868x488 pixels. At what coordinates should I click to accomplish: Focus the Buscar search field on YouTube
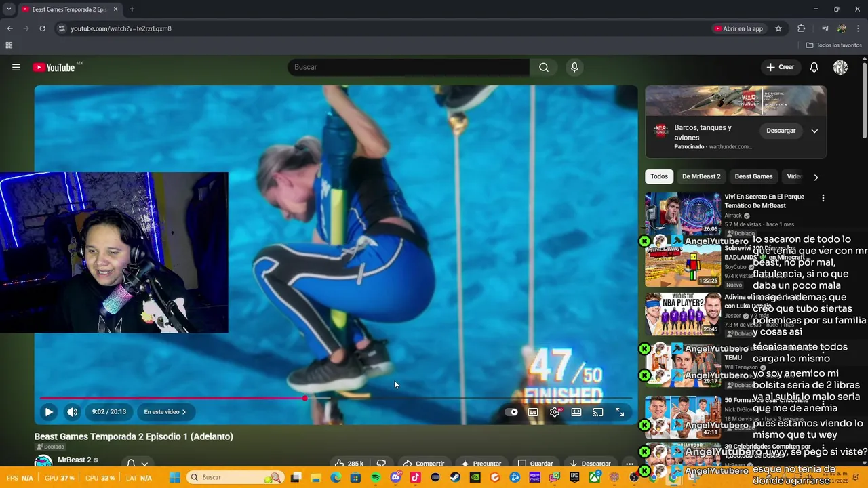[x=408, y=67]
